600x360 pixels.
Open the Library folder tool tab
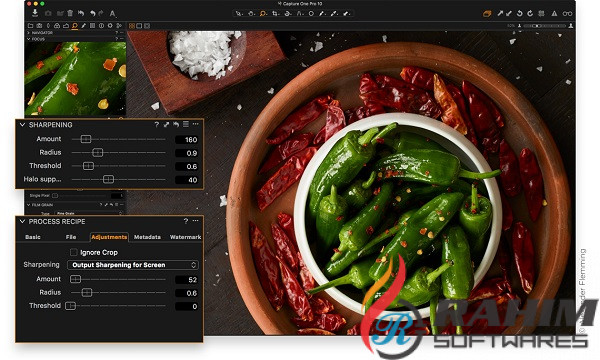pyautogui.click(x=31, y=26)
